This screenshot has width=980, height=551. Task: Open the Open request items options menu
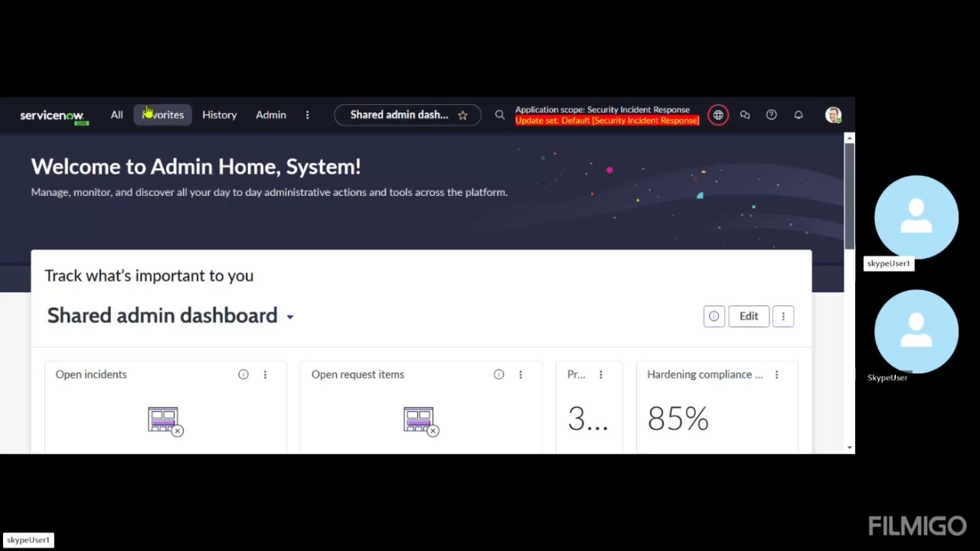coord(521,374)
